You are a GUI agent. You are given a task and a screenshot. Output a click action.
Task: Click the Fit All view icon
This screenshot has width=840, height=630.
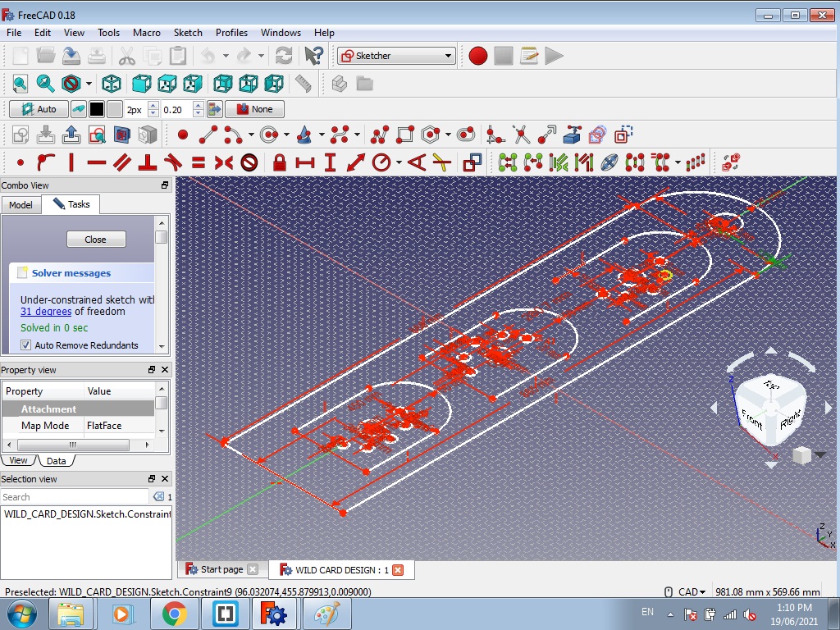[21, 84]
